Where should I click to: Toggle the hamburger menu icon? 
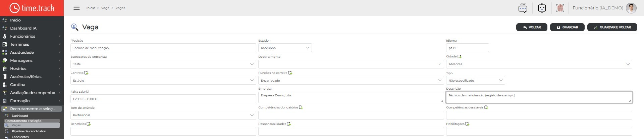76,8
